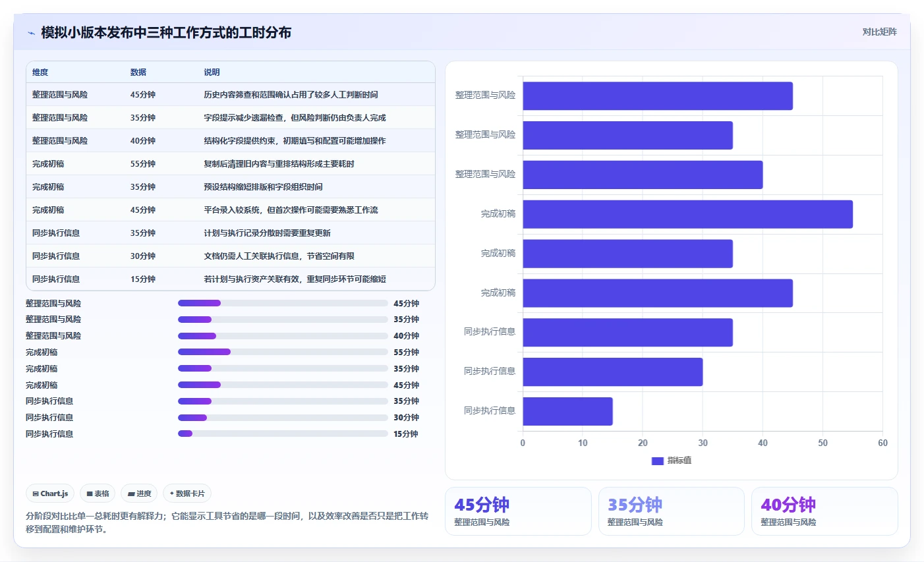Viewport: 924px width, 562px height.
Task: Select the description starting 字段提示减少遗漏检查
Action: 295,118
